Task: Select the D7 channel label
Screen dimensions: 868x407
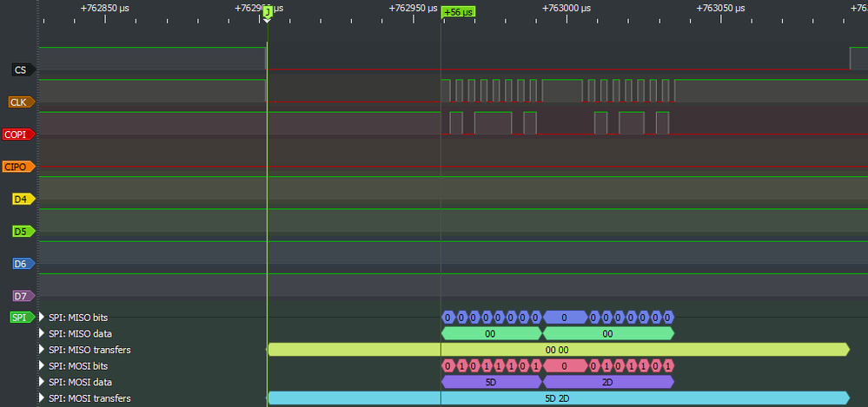Action: click(23, 296)
